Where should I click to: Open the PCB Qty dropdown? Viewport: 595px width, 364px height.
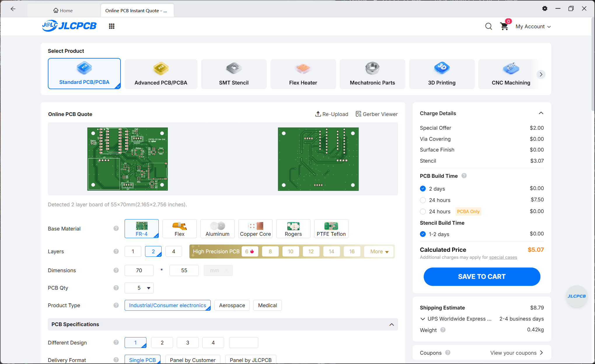(139, 288)
